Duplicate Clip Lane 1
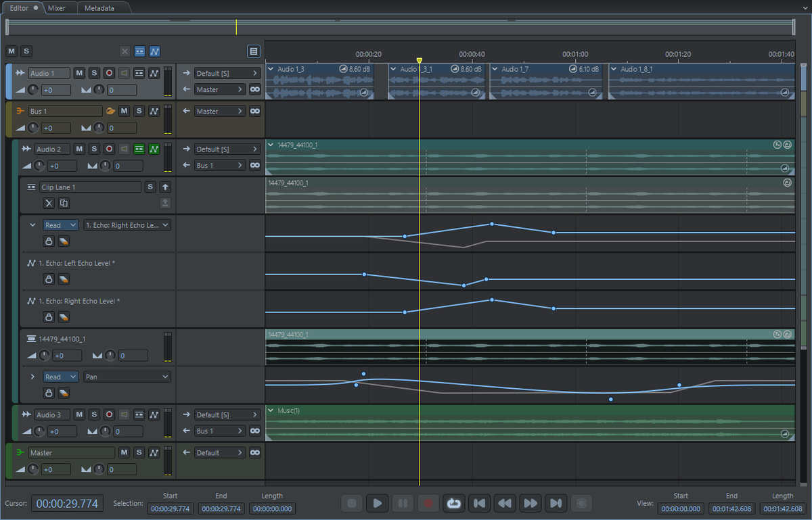812x520 pixels. click(64, 203)
